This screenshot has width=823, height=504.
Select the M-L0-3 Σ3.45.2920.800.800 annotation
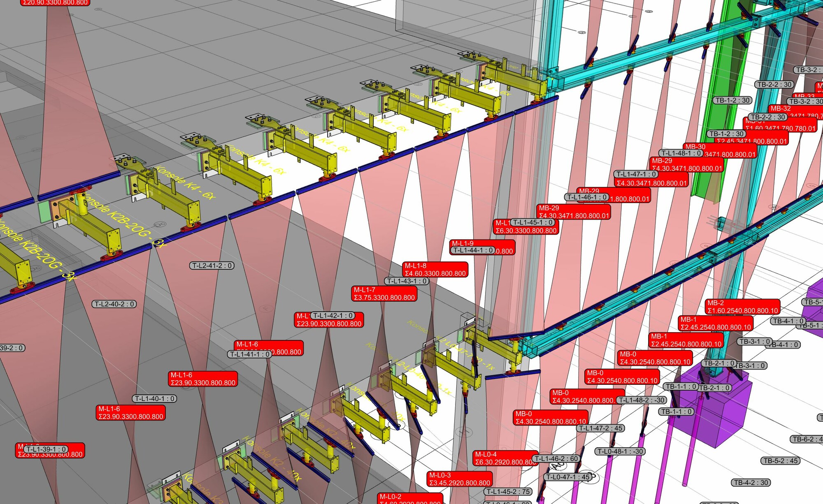click(x=459, y=479)
